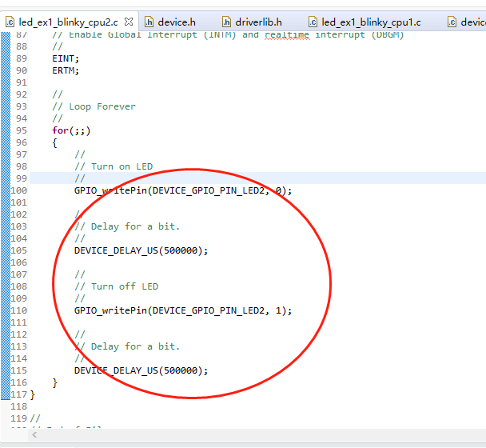
Task: Click the '// Turn on LED' comment
Action: coord(114,166)
